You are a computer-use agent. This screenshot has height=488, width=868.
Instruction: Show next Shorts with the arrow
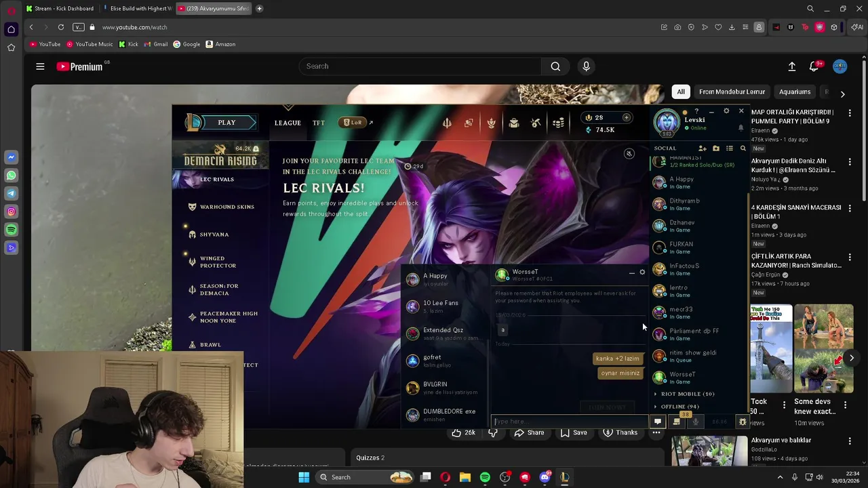852,358
